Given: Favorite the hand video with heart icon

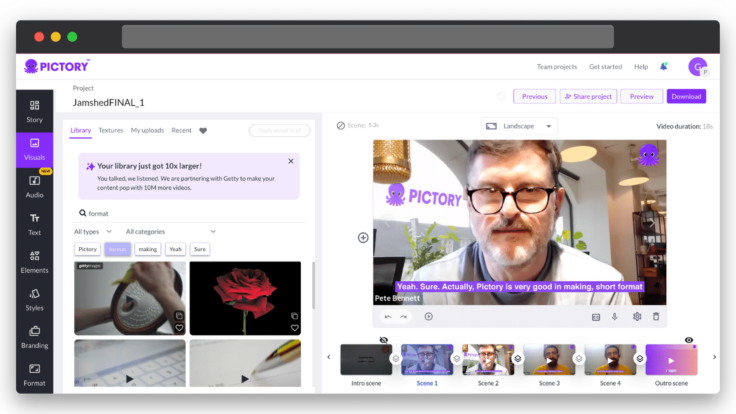Looking at the screenshot, I should (179, 328).
